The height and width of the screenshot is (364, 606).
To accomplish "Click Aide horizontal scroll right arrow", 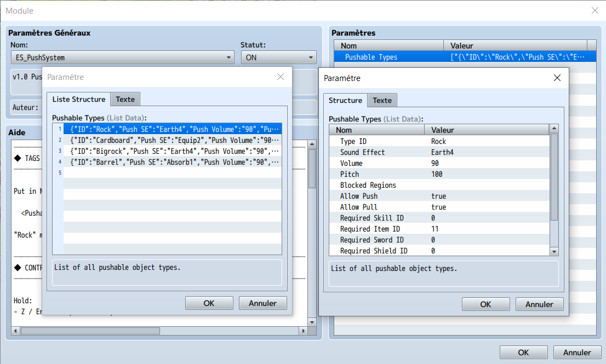I will (304, 331).
